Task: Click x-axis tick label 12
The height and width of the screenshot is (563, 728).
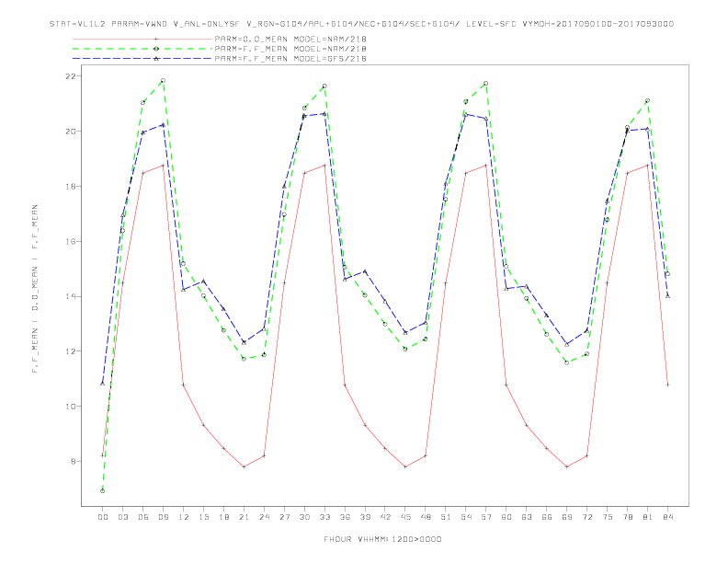Action: click(x=184, y=517)
